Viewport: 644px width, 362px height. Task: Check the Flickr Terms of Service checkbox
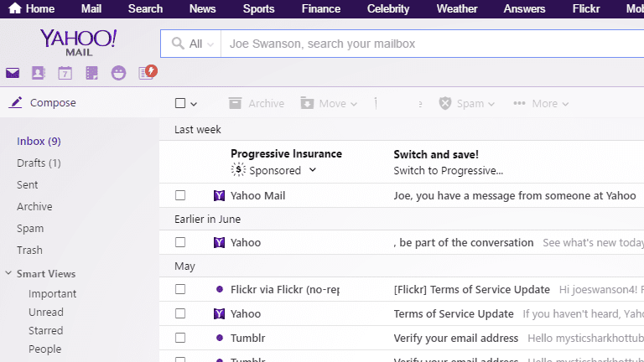point(180,289)
